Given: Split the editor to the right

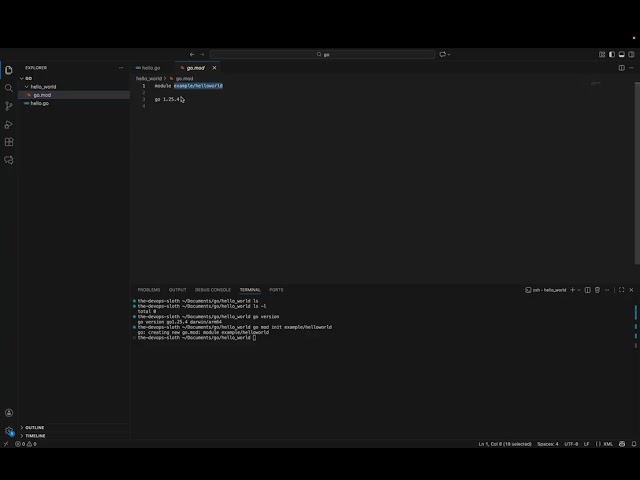Looking at the screenshot, I should pyautogui.click(x=622, y=68).
